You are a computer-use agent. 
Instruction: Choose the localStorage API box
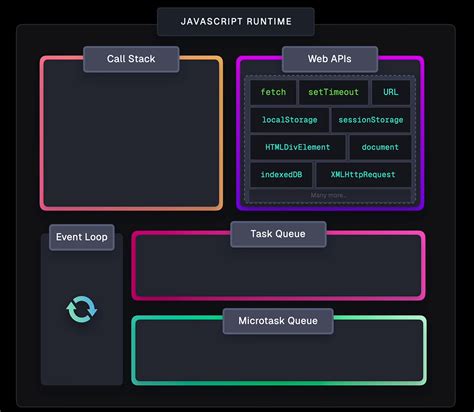click(290, 120)
